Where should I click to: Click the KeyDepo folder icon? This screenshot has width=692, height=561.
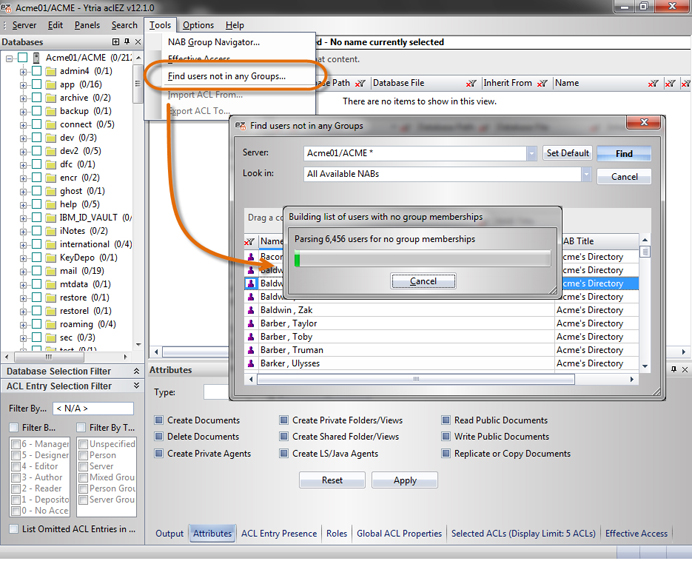[x=51, y=258]
